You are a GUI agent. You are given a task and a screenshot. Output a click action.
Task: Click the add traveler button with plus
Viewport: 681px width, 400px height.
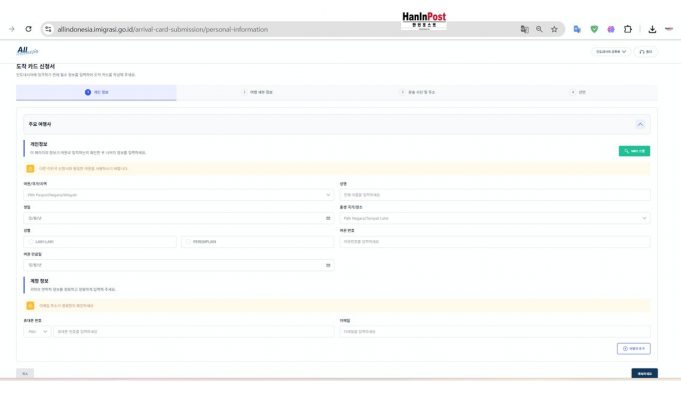point(634,348)
